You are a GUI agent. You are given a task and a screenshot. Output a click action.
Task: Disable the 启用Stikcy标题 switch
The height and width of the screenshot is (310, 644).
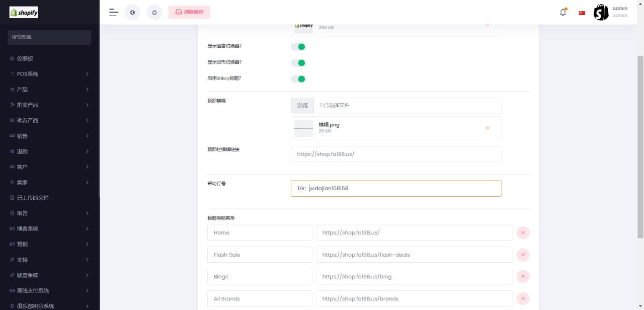coord(298,79)
